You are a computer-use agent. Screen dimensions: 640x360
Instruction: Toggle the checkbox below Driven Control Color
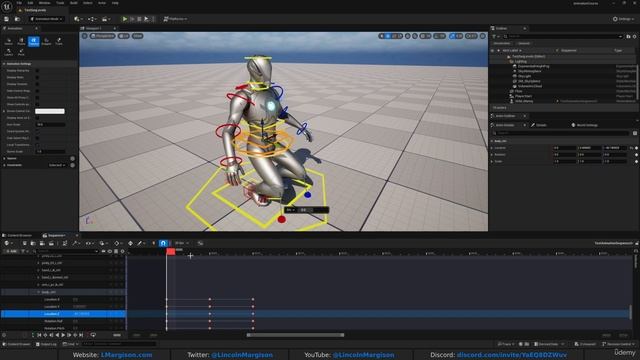37,118
